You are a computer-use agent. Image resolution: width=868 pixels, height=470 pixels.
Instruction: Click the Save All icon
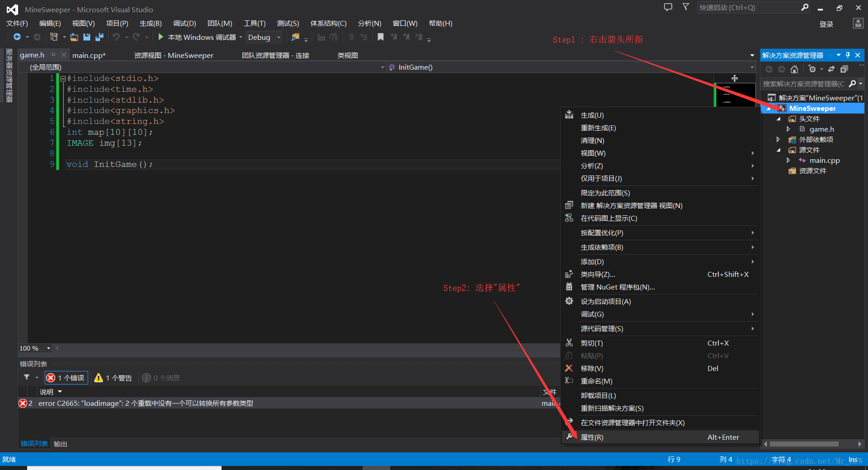click(x=99, y=37)
